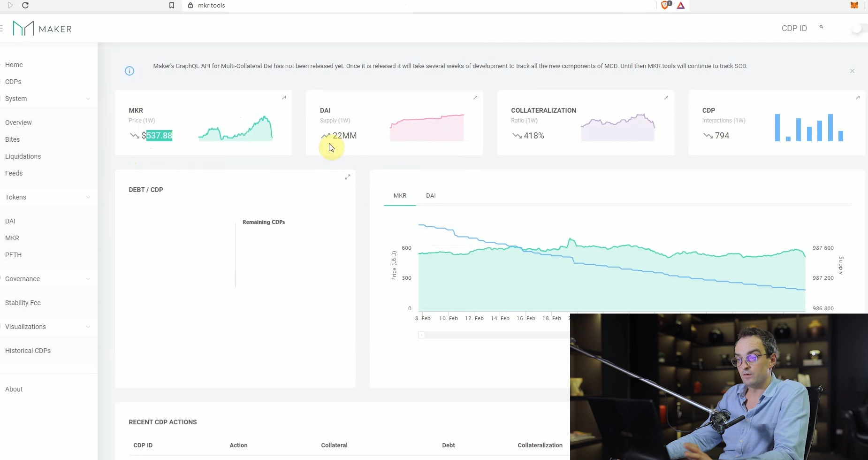Image resolution: width=868 pixels, height=460 pixels.
Task: Open the Brave Rewards triangle icon
Action: tap(681, 5)
